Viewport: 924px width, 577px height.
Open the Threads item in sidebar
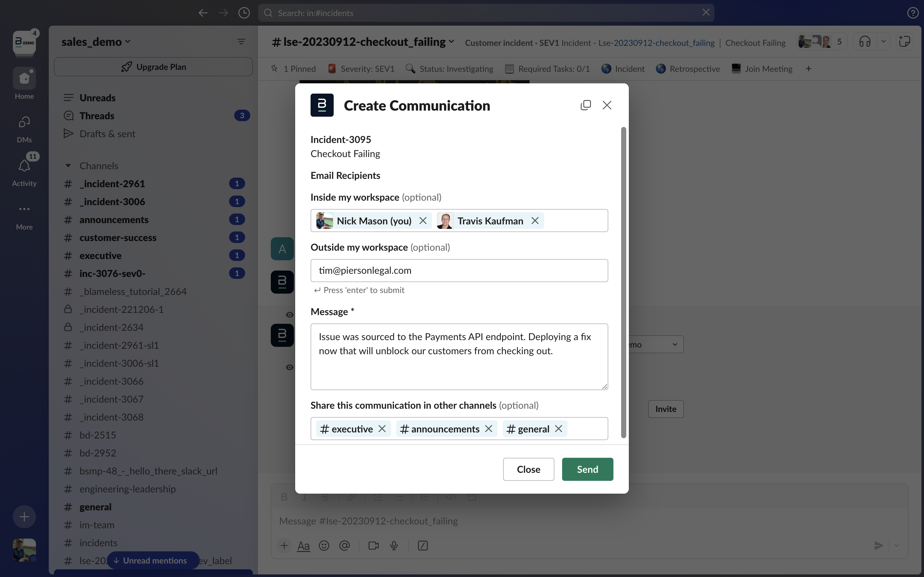[97, 116]
